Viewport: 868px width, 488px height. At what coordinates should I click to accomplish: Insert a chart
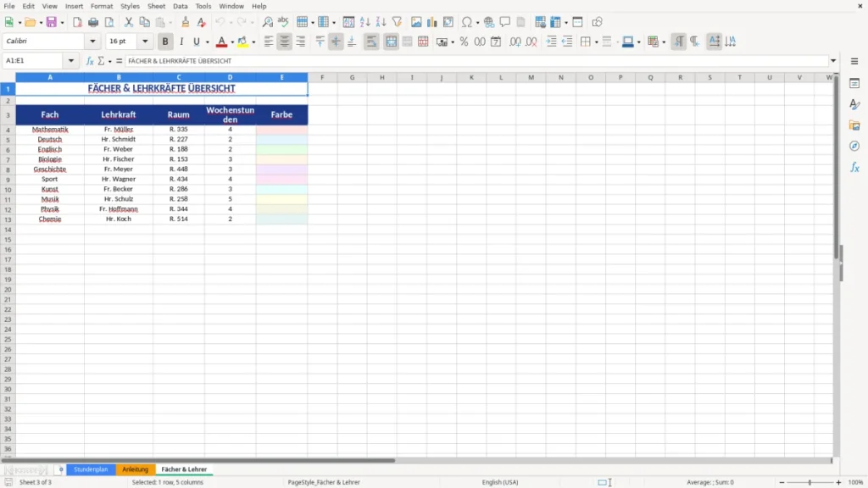(x=432, y=22)
